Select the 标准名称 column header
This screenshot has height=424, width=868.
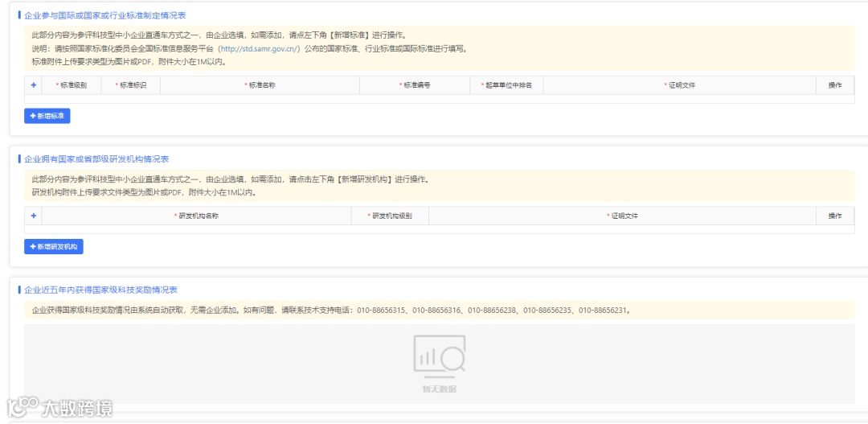pyautogui.click(x=260, y=85)
